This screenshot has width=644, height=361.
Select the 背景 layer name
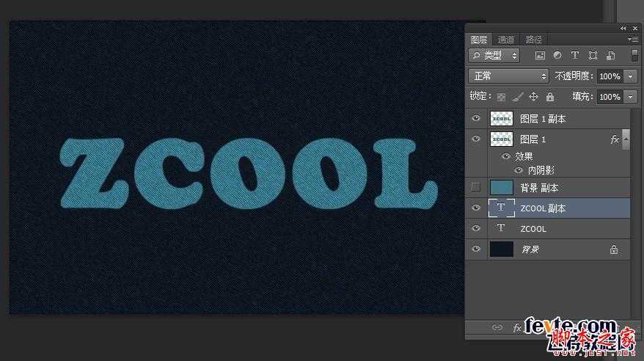pos(530,249)
